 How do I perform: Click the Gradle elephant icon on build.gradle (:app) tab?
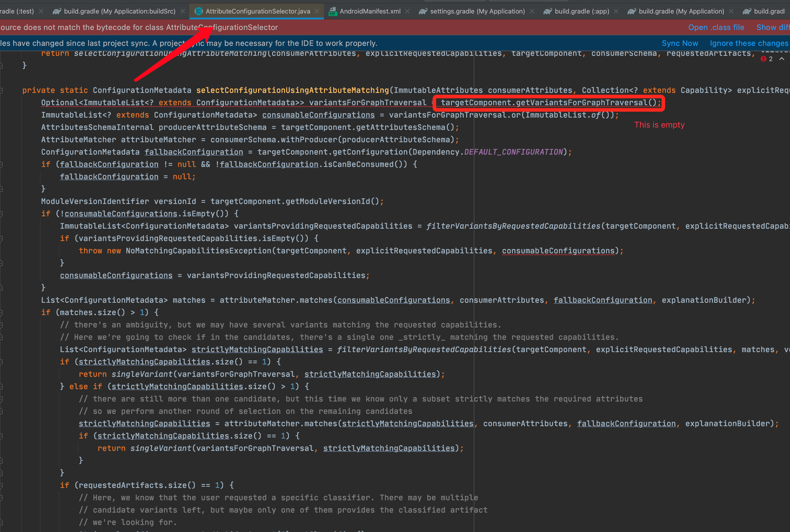[x=548, y=11]
